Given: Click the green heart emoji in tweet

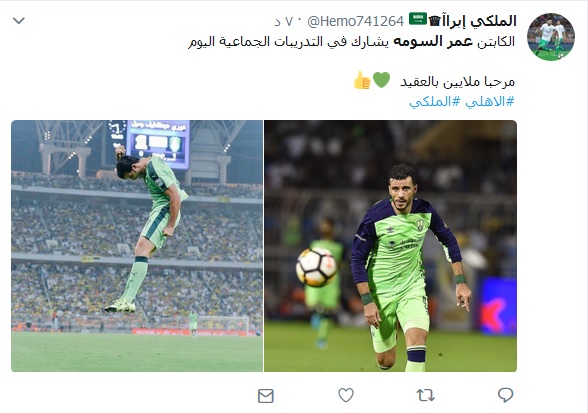Looking at the screenshot, I should (381, 80).
